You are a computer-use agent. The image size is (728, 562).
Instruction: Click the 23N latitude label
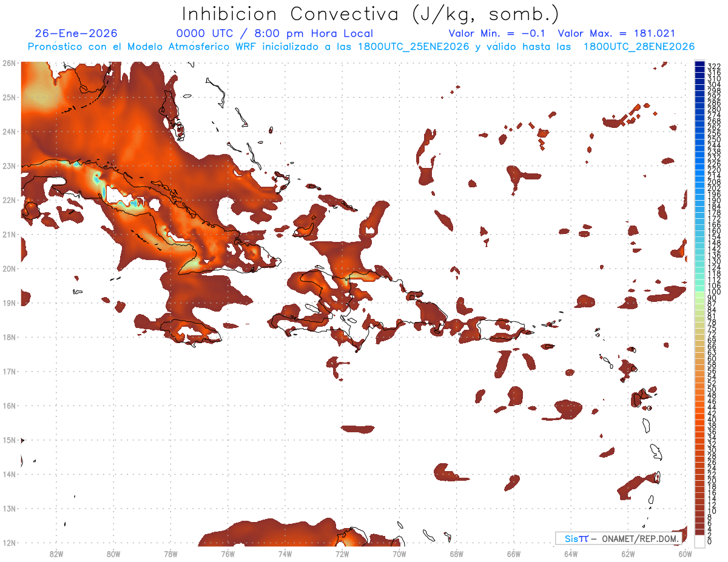point(8,166)
